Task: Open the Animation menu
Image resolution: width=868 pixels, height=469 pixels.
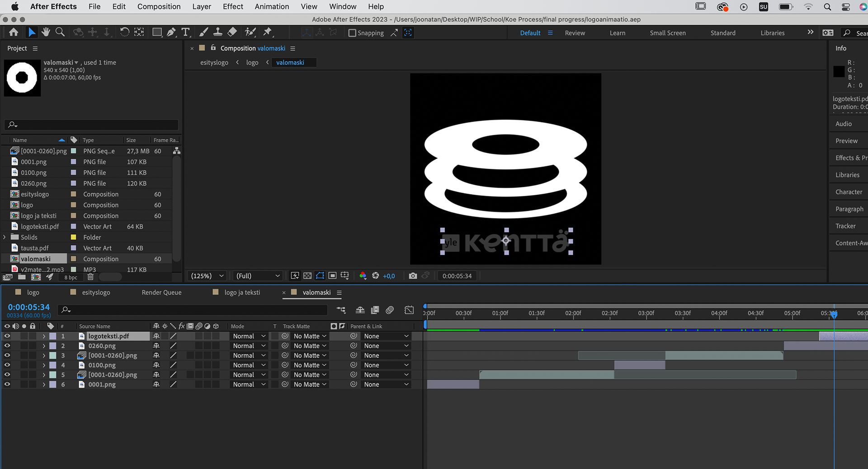Action: coord(272,6)
